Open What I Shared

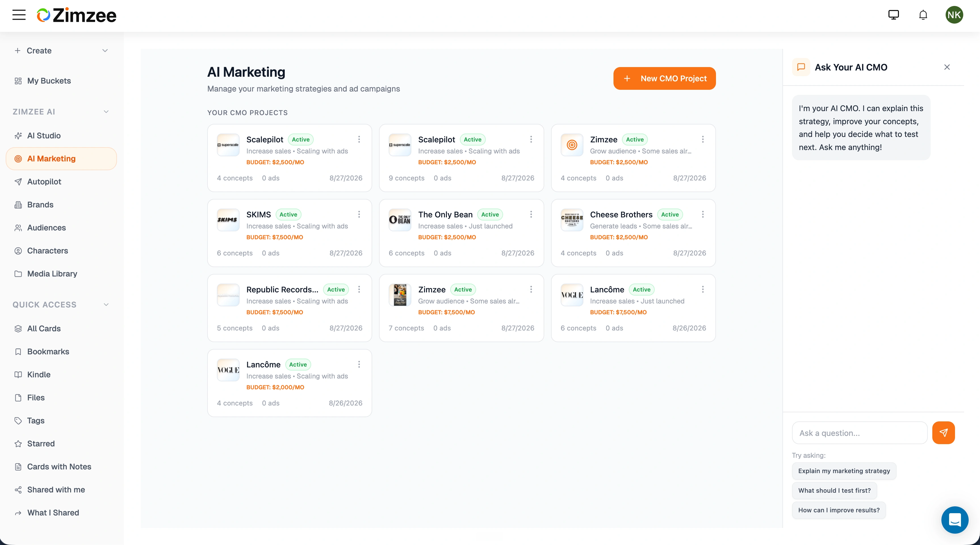pos(61,513)
